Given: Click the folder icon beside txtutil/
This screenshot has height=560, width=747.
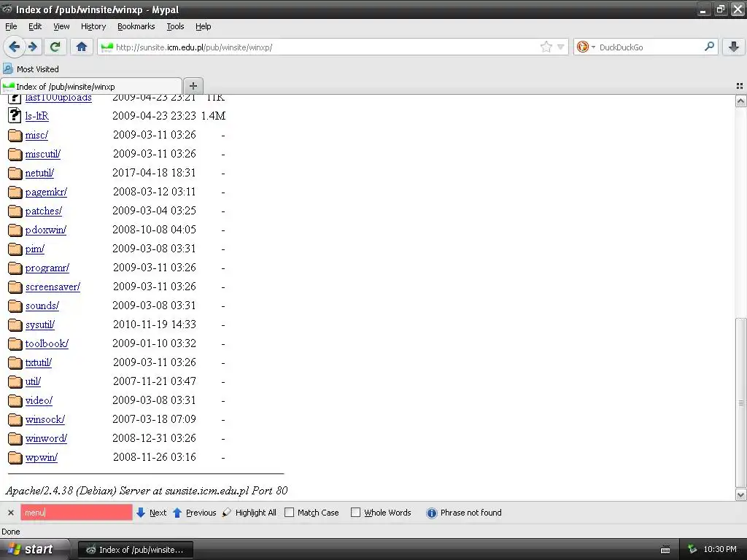Looking at the screenshot, I should [15, 363].
